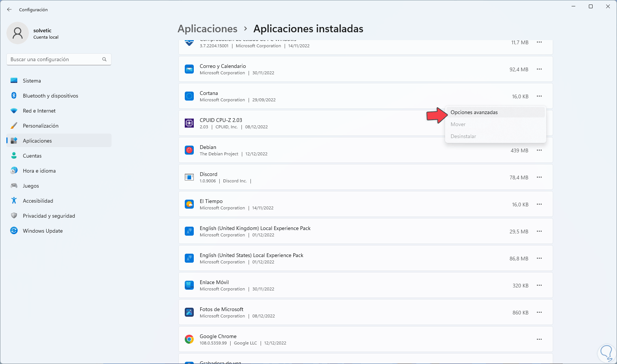Go to Privacidad y seguridad section

pyautogui.click(x=49, y=216)
